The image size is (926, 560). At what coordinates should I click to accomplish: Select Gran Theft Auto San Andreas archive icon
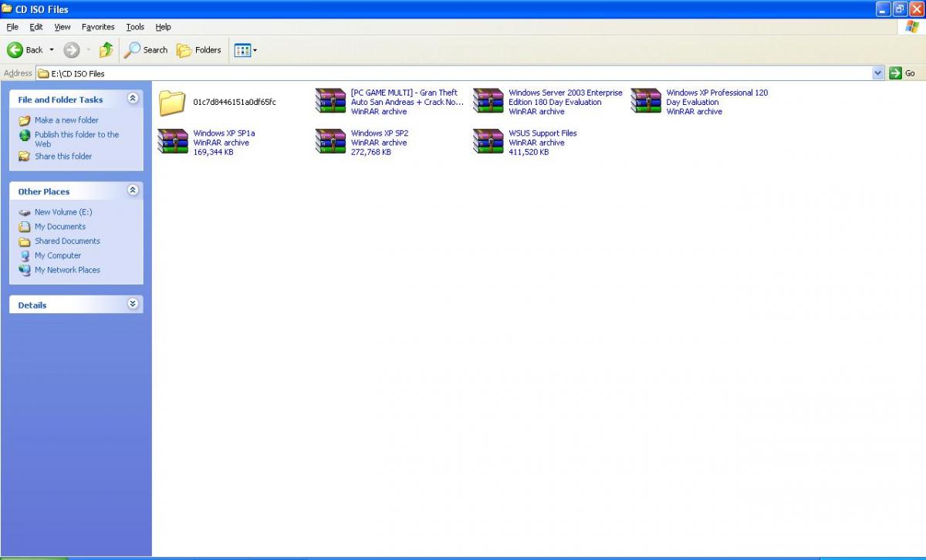click(330, 101)
